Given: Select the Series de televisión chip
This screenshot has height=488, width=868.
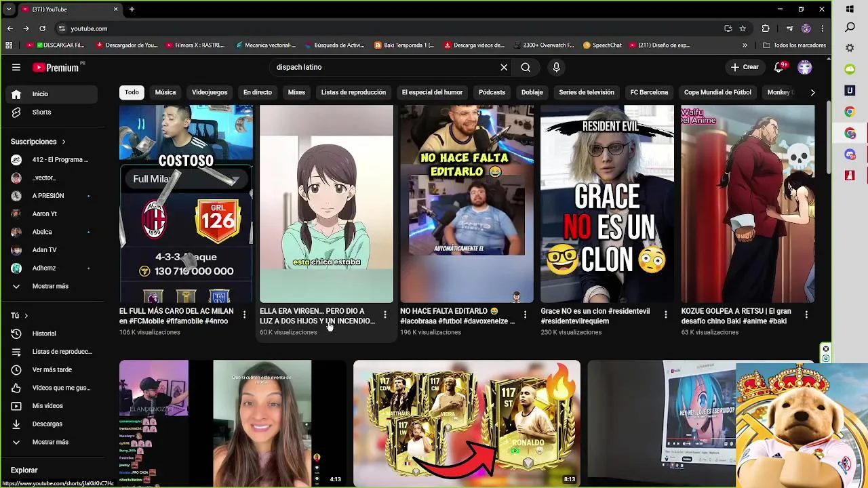Looking at the screenshot, I should (x=587, y=92).
